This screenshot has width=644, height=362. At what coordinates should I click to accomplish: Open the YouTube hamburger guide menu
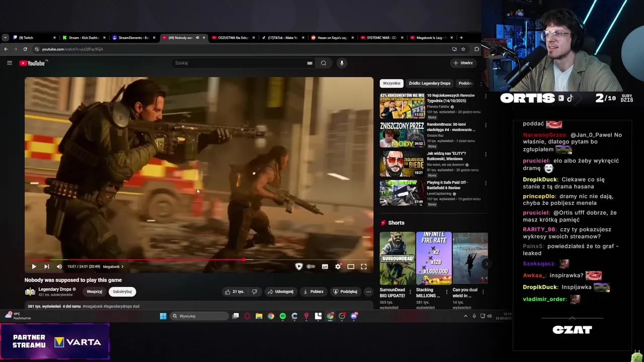10,63
